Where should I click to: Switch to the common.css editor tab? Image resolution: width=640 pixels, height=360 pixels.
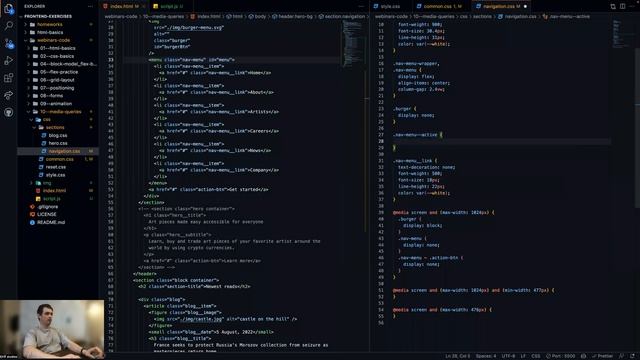pos(442,6)
